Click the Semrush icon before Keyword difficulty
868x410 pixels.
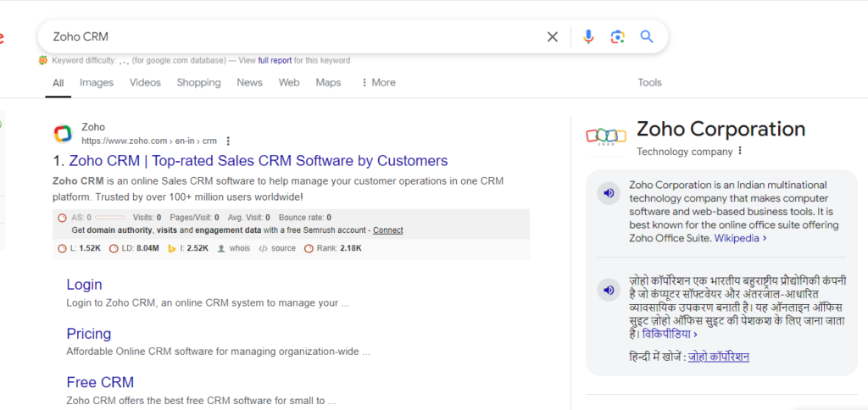pos(42,60)
